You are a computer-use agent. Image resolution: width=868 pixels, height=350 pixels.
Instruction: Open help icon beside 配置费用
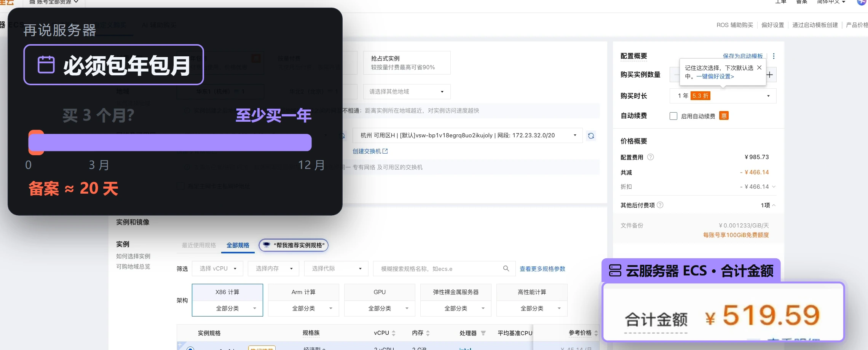pos(651,157)
